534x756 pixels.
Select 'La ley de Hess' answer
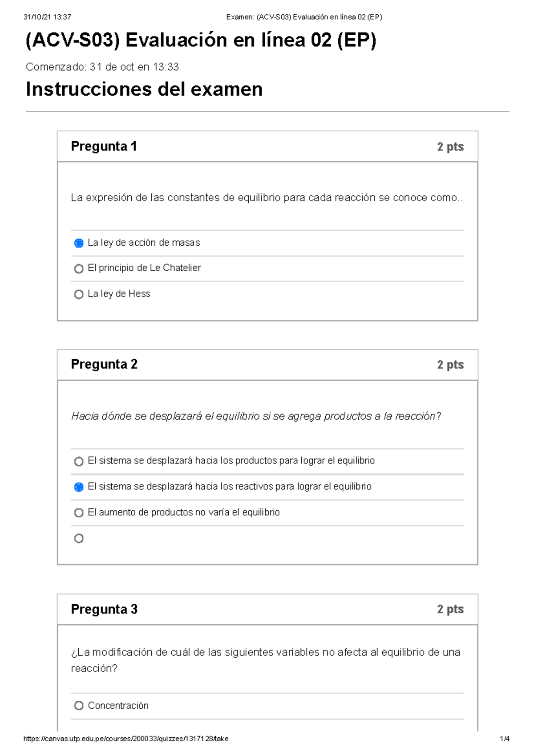(79, 294)
